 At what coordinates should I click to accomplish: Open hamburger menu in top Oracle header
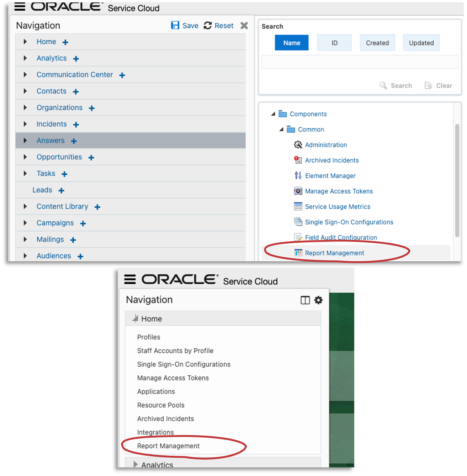click(20, 6)
